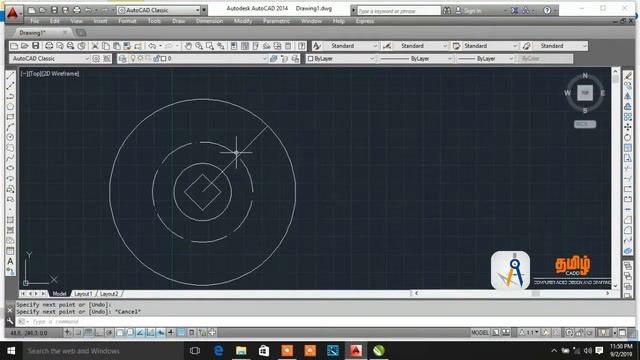Toggle Ortho mode in status bar

coord(98,333)
